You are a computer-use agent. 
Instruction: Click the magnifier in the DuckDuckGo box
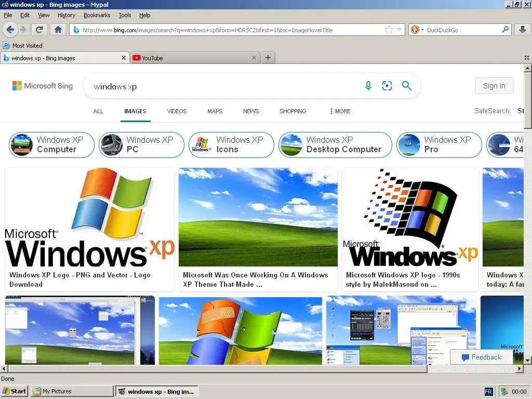505,30
